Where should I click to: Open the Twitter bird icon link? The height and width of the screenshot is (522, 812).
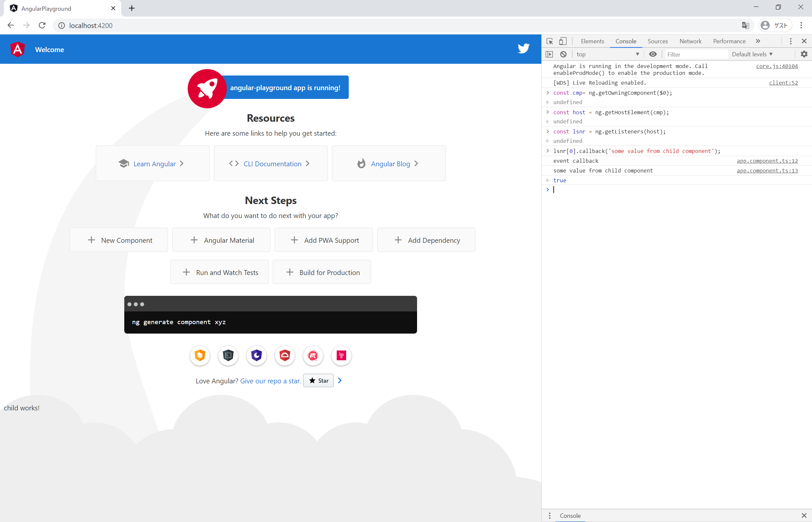[523, 48]
